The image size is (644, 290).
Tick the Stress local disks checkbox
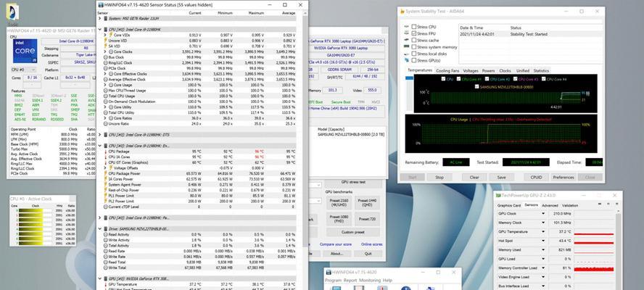tap(414, 54)
